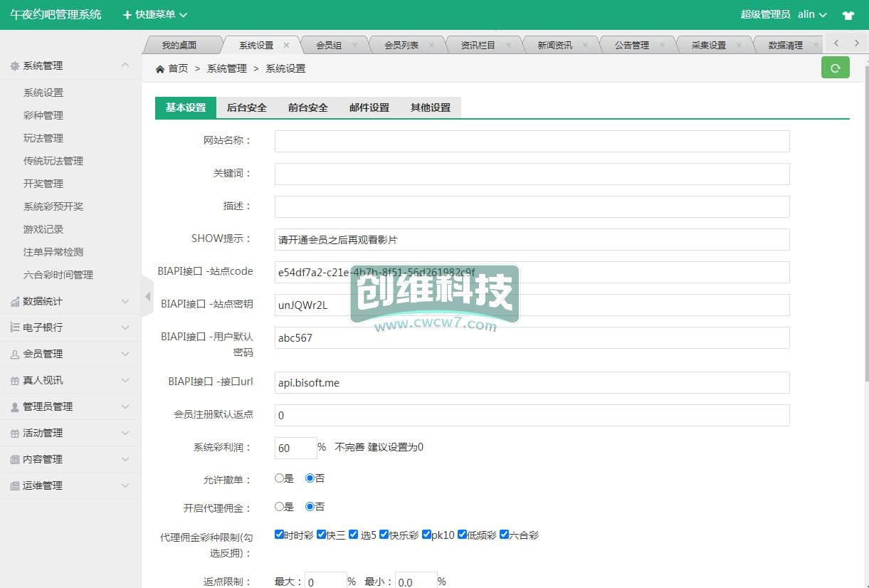Click the chart icon beside 数据统计
869x588 pixels.
(x=15, y=302)
